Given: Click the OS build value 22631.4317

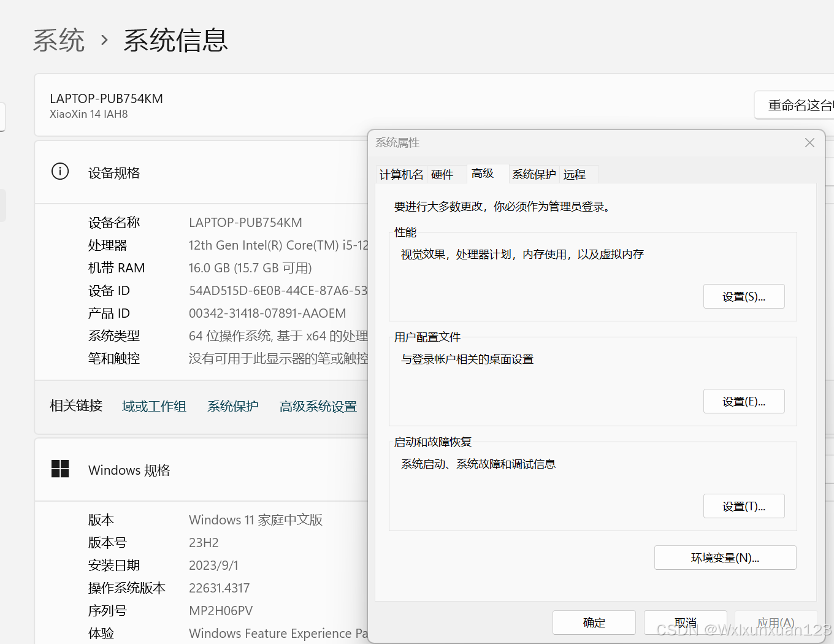Looking at the screenshot, I should (x=219, y=588).
